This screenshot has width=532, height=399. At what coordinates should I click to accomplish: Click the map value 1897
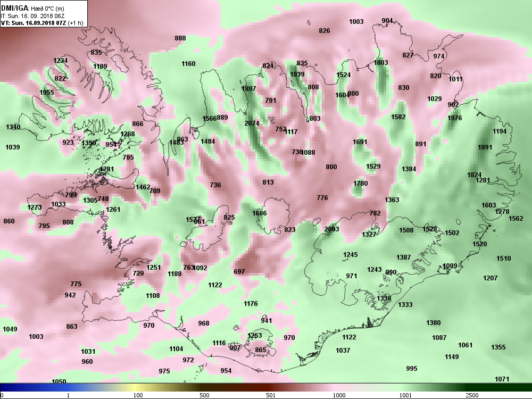[x=248, y=88]
